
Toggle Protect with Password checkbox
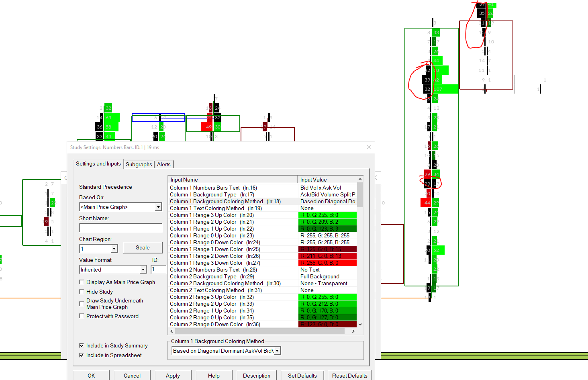82,316
